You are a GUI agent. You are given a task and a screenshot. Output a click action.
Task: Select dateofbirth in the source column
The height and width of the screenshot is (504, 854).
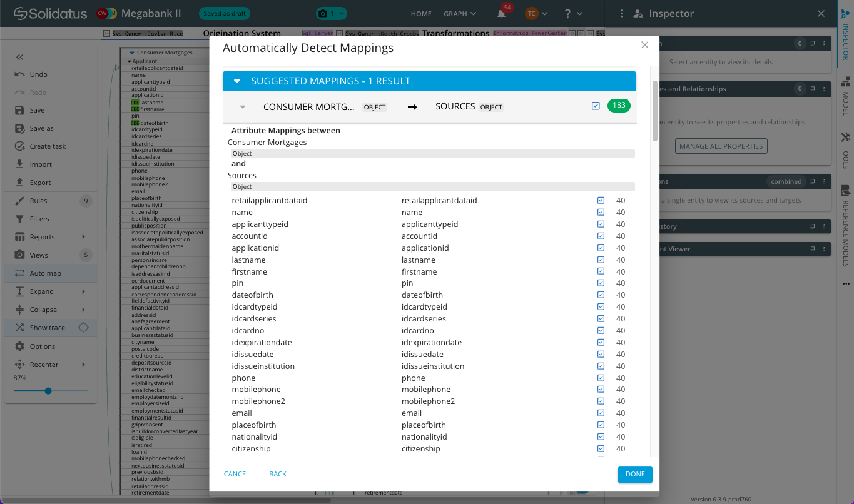[x=252, y=295]
